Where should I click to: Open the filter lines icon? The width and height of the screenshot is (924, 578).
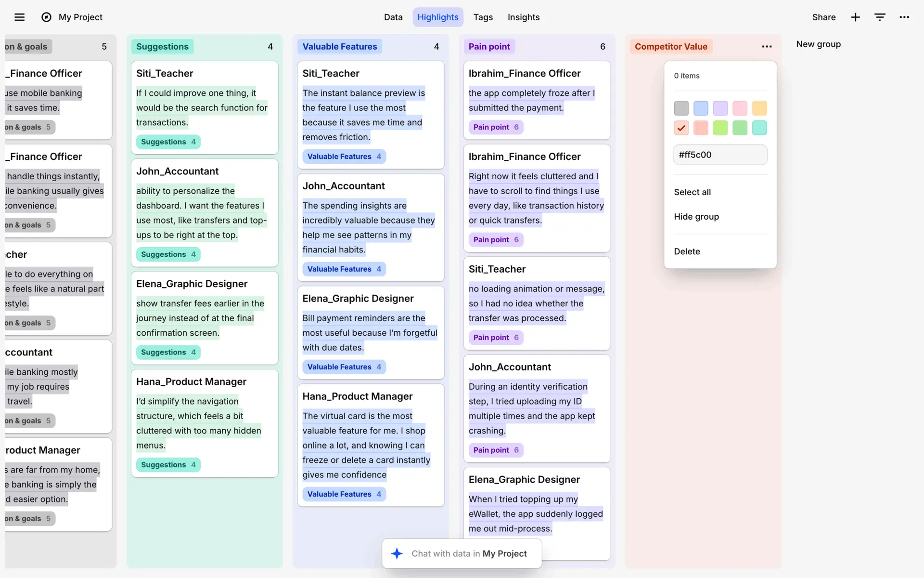point(880,17)
